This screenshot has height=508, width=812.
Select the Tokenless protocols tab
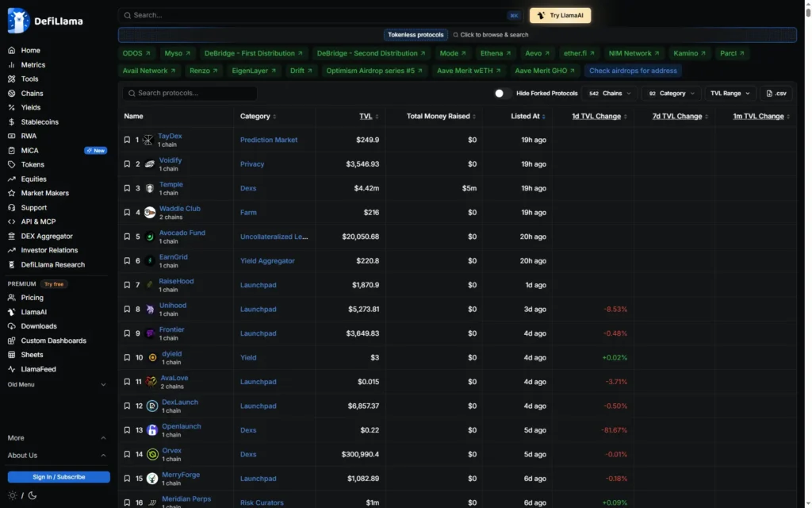tap(416, 35)
